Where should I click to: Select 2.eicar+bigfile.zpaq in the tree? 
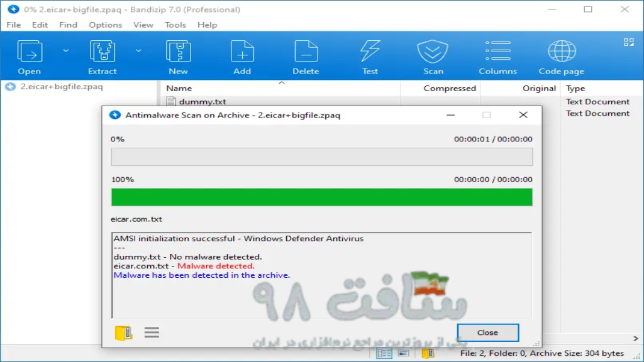tap(62, 87)
